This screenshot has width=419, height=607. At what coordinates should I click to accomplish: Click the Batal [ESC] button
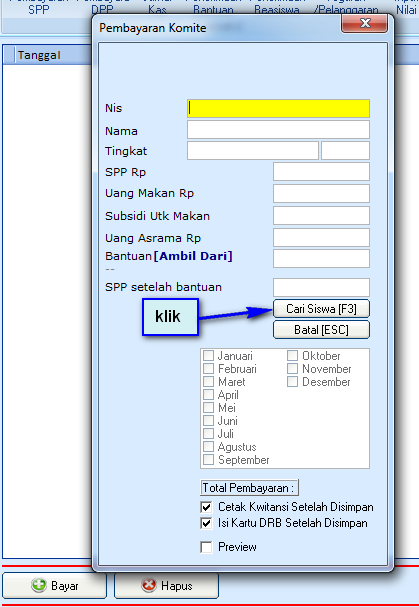pos(321,330)
